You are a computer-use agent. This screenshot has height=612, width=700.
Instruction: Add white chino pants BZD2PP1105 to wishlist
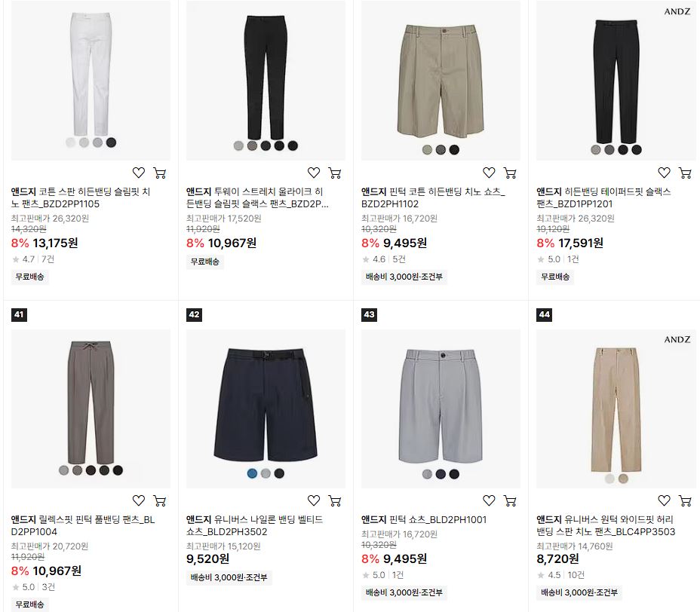point(138,173)
